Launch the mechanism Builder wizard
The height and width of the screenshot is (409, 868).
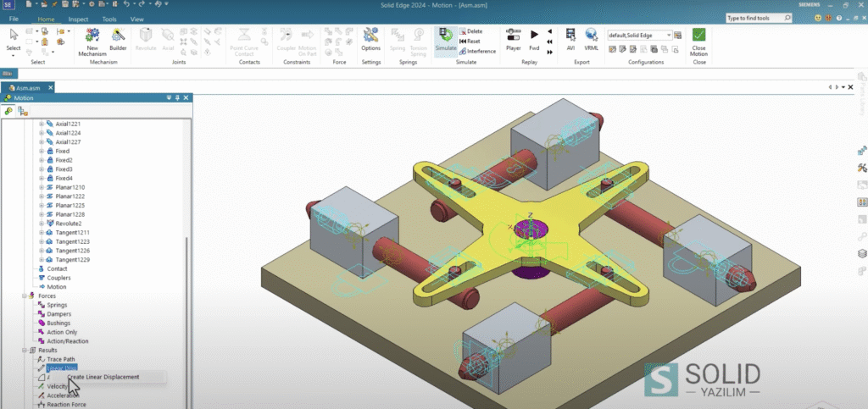coord(118,41)
